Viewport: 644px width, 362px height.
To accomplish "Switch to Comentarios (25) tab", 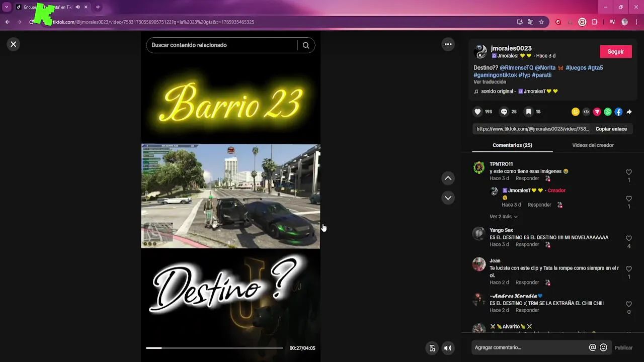I will [512, 145].
